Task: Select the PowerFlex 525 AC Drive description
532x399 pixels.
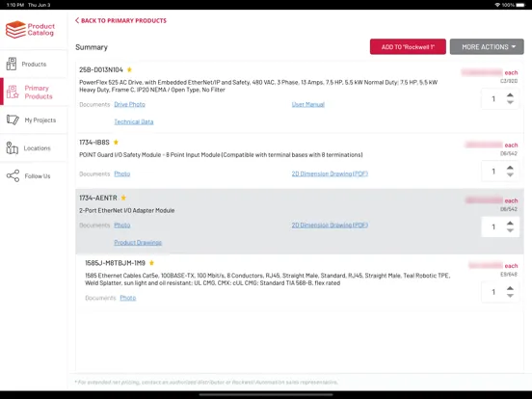Action: tap(258, 86)
